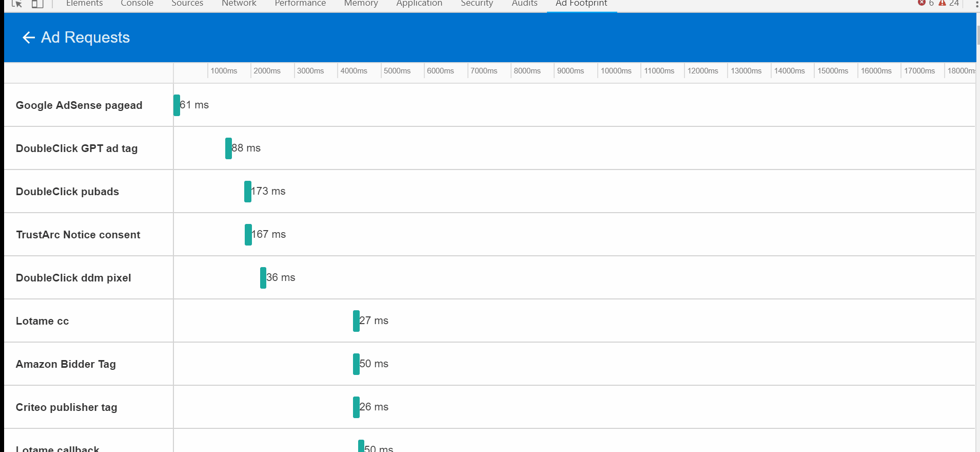This screenshot has width=980, height=452.
Task: Click the 17000ms timeline tick
Action: pyautogui.click(x=919, y=71)
